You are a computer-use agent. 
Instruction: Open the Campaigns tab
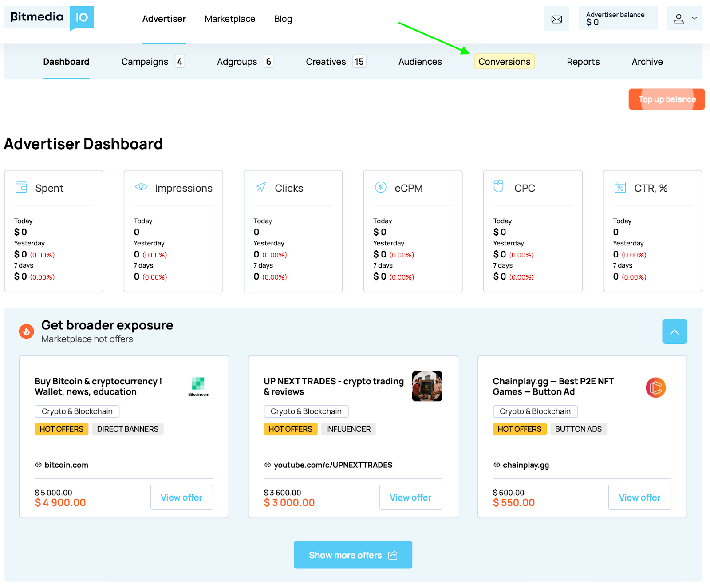click(145, 62)
